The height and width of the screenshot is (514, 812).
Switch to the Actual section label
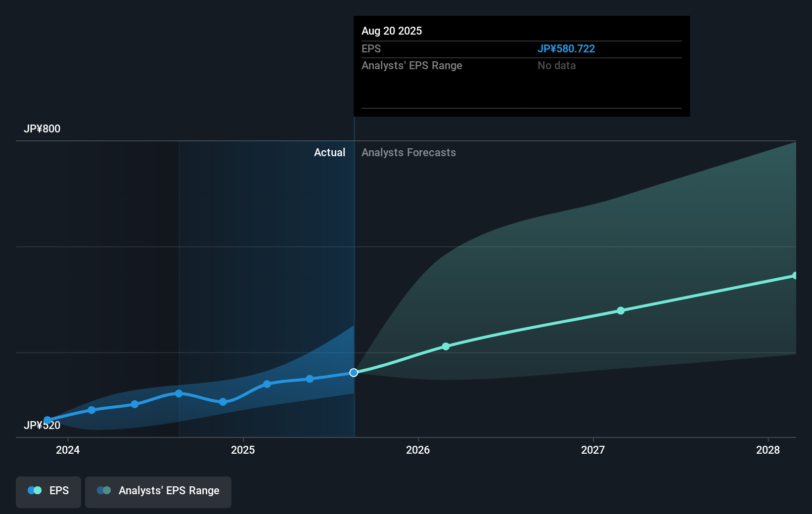point(329,153)
